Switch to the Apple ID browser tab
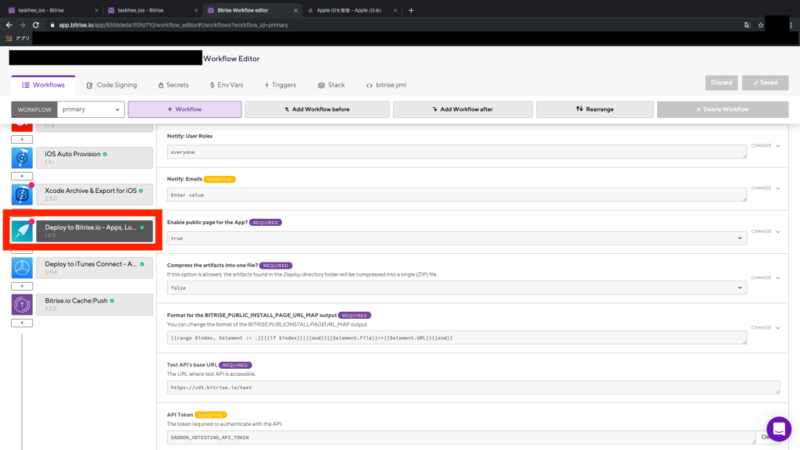Image resolution: width=800 pixels, height=450 pixels. 349,10
